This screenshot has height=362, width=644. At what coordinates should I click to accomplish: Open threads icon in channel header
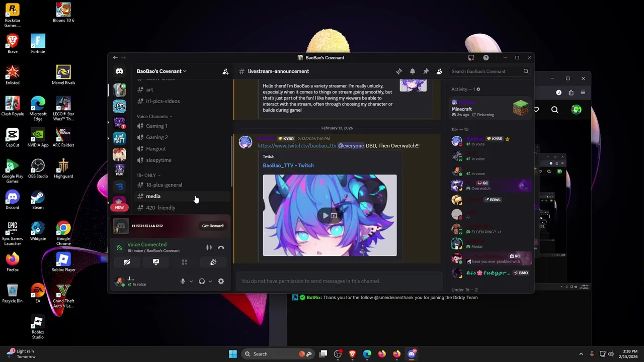pyautogui.click(x=399, y=71)
